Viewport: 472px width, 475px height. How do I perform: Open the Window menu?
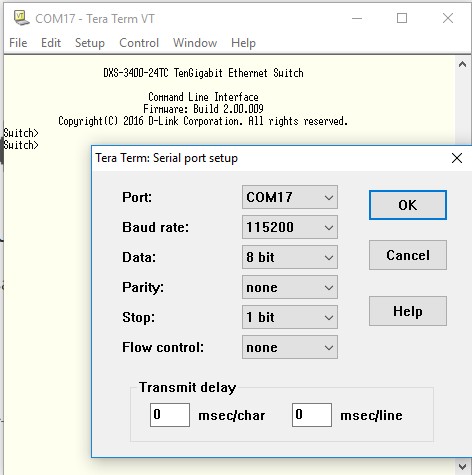195,43
